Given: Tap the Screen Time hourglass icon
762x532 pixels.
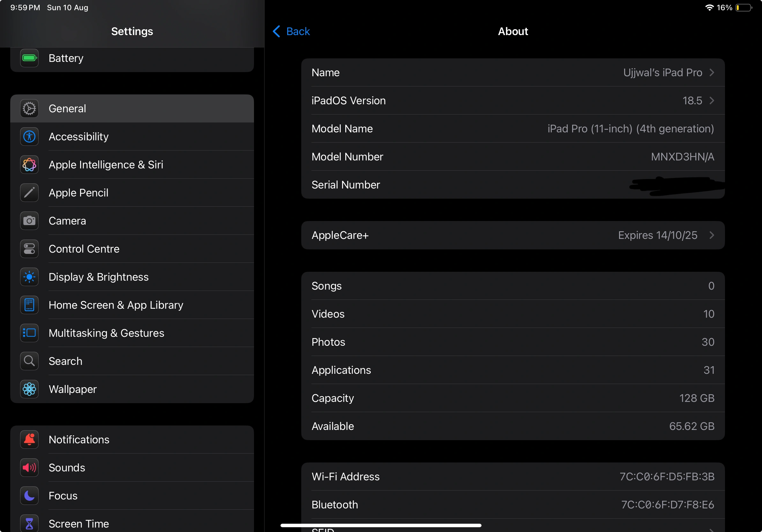Looking at the screenshot, I should click(29, 523).
